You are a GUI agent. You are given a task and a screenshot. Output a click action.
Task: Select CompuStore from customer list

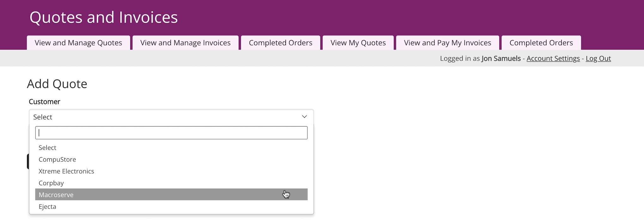[x=171, y=159]
